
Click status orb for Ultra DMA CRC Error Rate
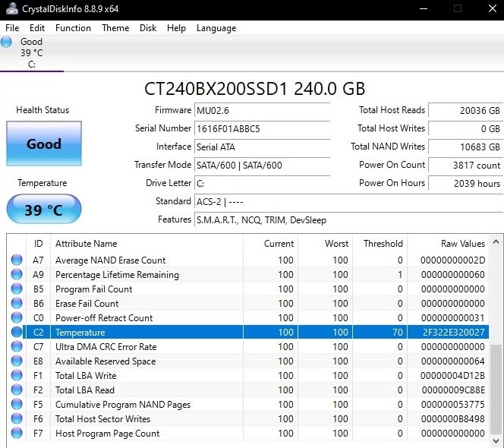point(17,346)
